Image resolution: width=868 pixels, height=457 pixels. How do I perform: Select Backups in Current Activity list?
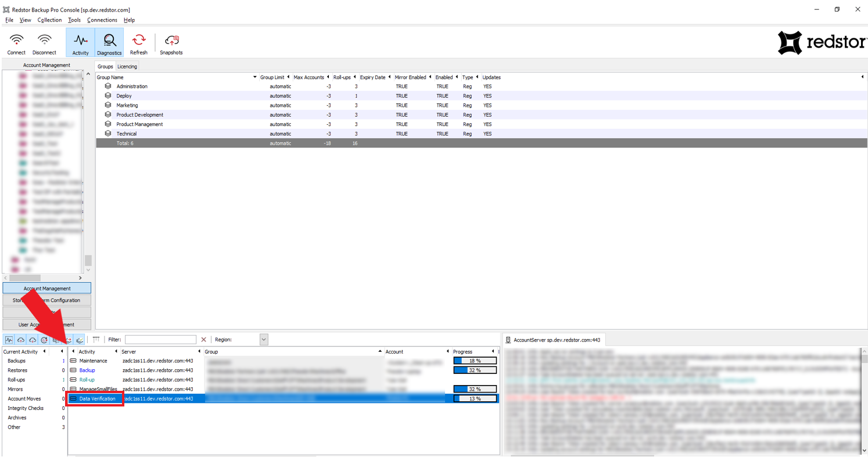[x=16, y=361]
